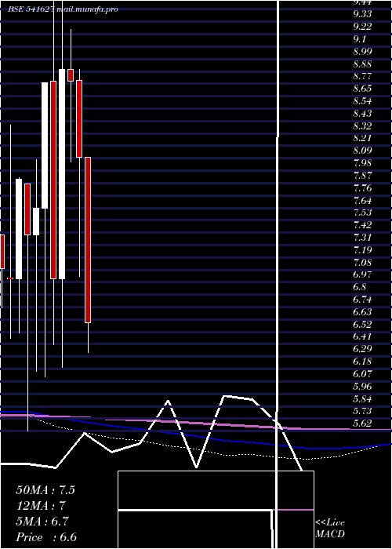Viewport: 392px width, 549px height.
Task: Click the Price : 6.6 readout
Action: (46, 537)
